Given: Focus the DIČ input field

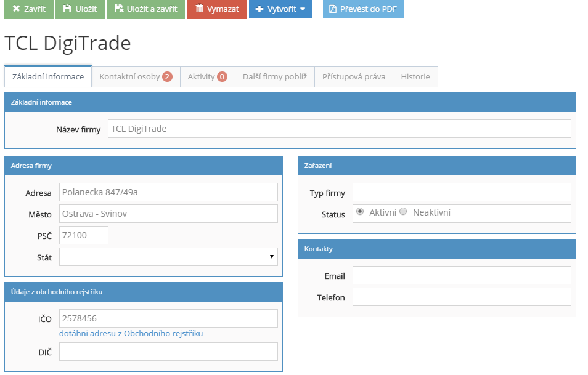Looking at the screenshot, I should pyautogui.click(x=168, y=352).
